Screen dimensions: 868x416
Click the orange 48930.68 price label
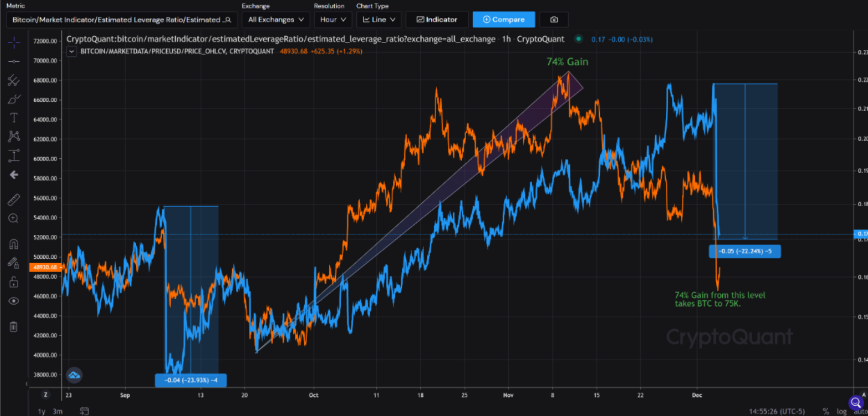[x=45, y=267]
